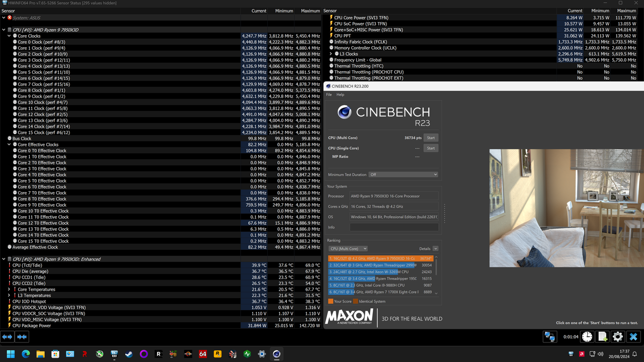Screen dimensions: 644x362
Task: Click the HWiNFO shrink columns arrows icon
Action: (22, 337)
